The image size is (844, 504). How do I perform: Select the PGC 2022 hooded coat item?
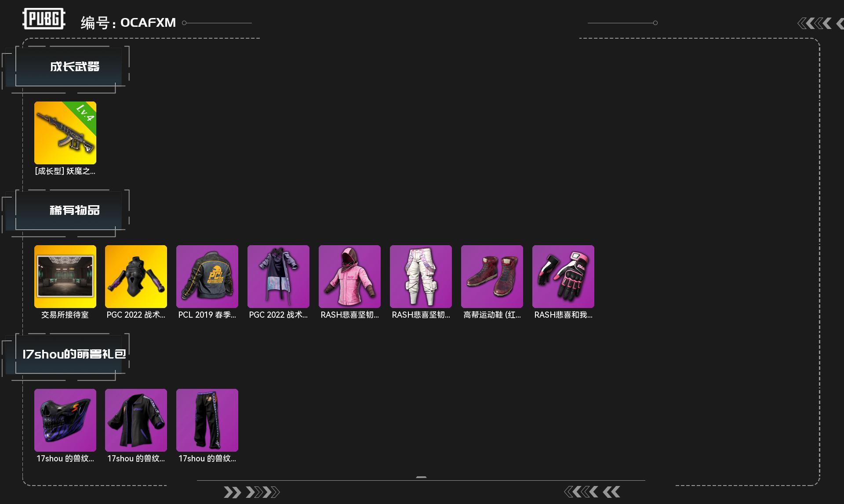278,276
